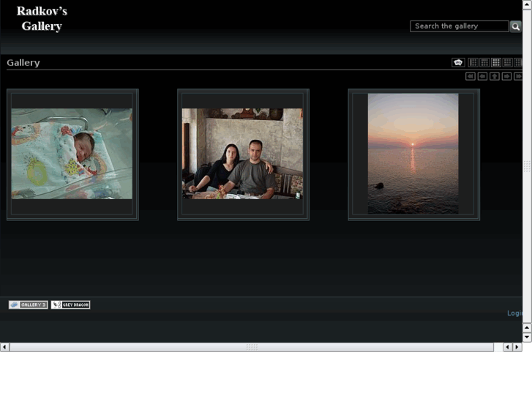Viewport: 532px width, 399px height.
Task: Click the far-left horizontal scroll arrow
Action: (4, 347)
